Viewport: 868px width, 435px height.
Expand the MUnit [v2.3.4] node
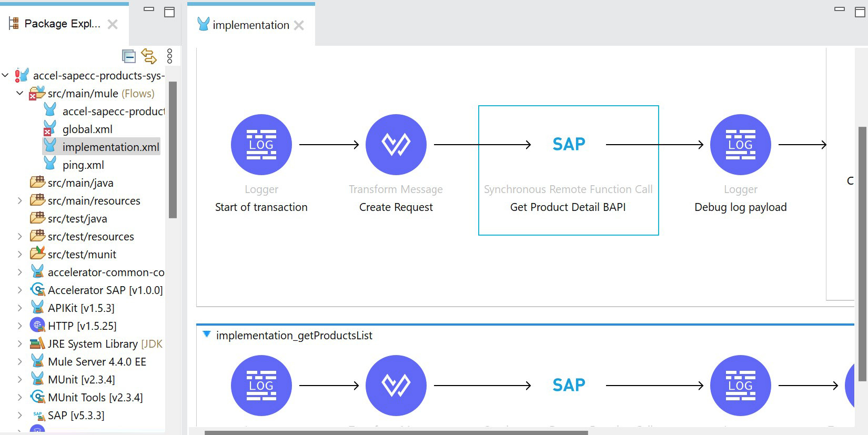coord(20,379)
